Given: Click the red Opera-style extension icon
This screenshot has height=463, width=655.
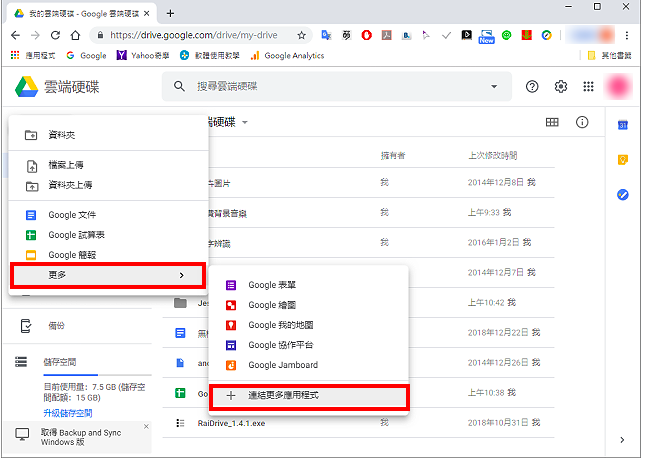Looking at the screenshot, I should coord(366,36).
